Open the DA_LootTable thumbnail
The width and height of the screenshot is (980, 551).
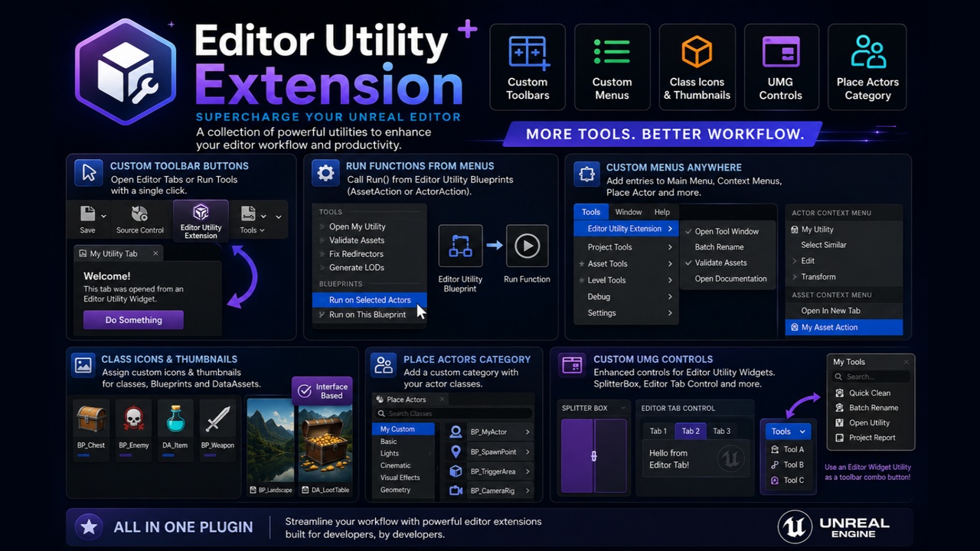coord(325,444)
